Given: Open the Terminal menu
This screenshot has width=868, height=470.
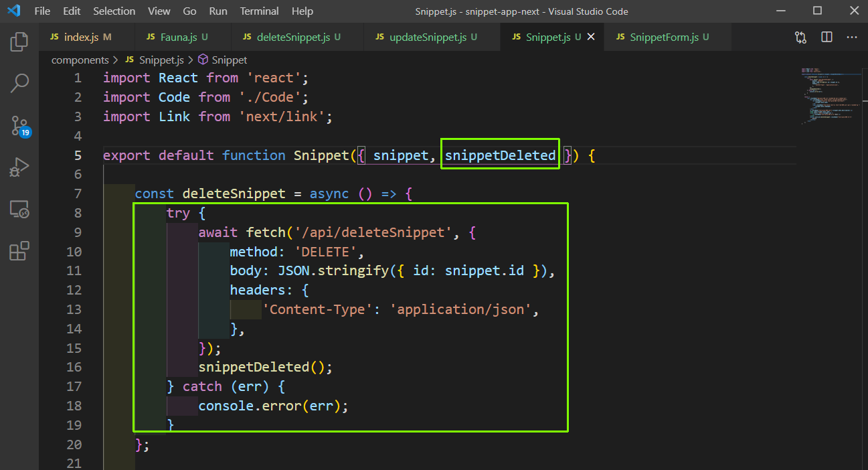Looking at the screenshot, I should [260, 11].
